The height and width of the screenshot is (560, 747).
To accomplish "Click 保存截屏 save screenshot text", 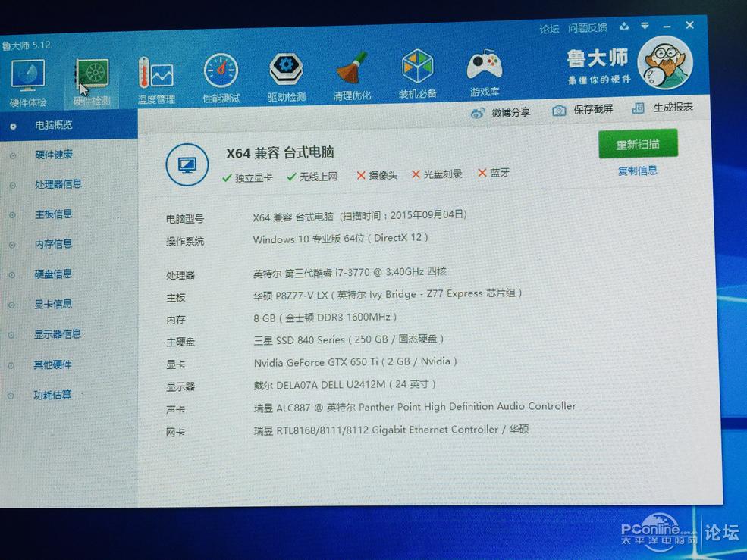I will [x=593, y=110].
